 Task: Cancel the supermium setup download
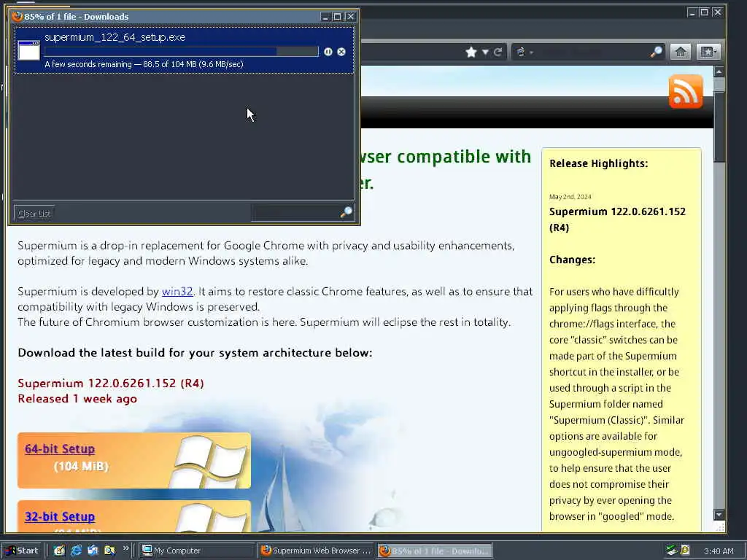point(341,52)
